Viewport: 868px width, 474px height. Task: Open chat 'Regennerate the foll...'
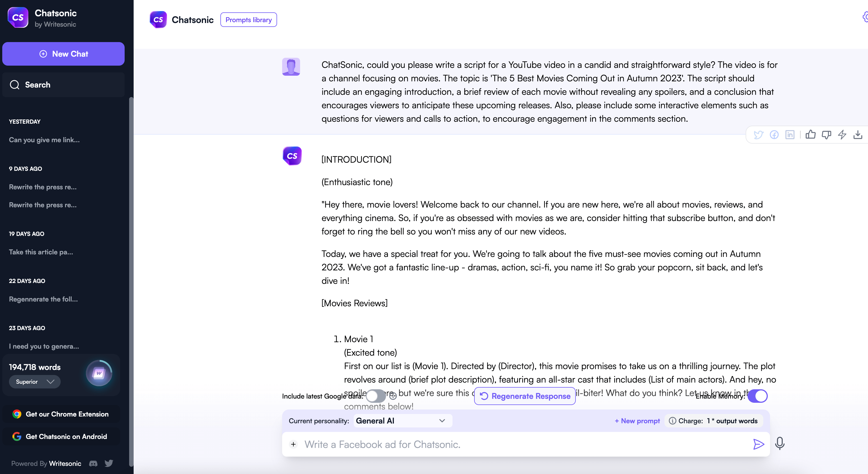(44, 299)
